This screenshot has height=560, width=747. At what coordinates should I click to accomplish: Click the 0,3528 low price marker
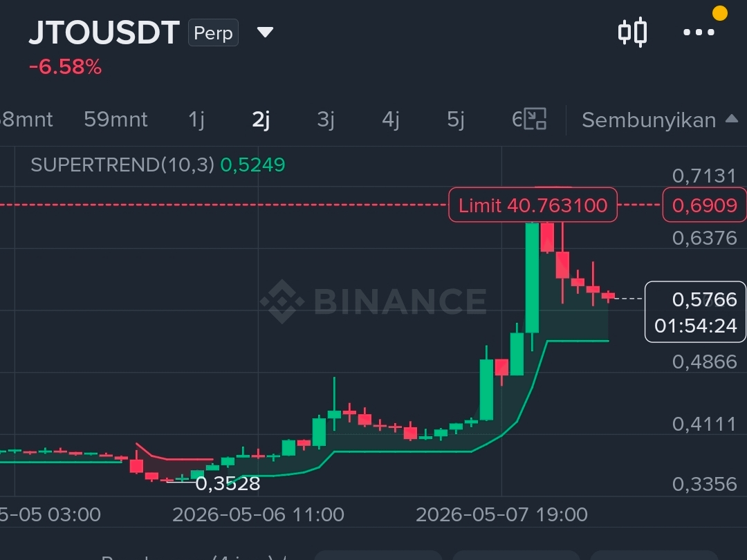(x=228, y=484)
